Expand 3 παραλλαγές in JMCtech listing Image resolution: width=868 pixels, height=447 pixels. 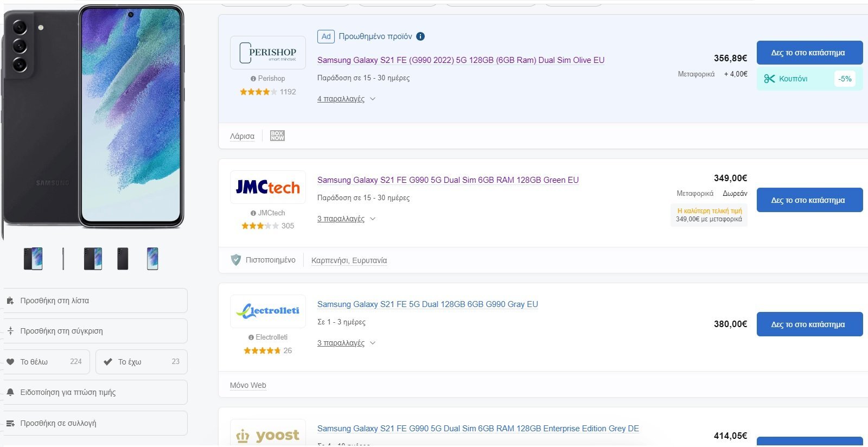(347, 219)
